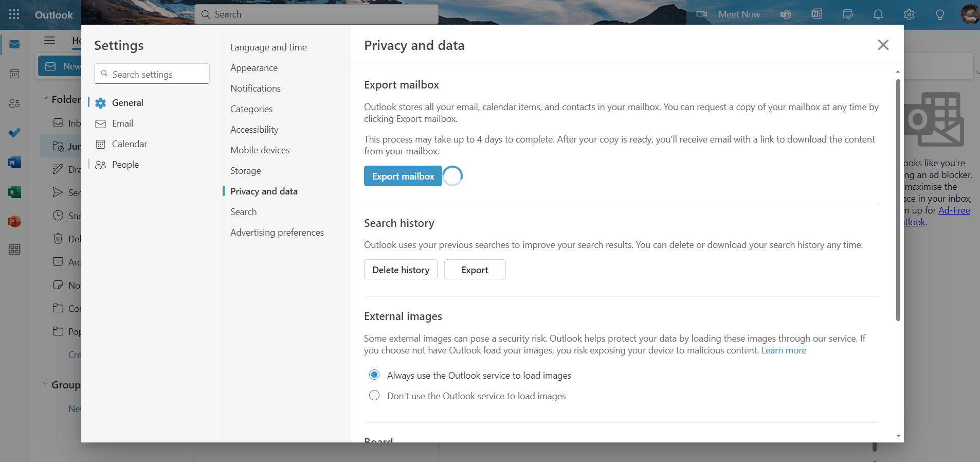The width and height of the screenshot is (980, 462).
Task: Open Search settings page
Action: point(244,212)
